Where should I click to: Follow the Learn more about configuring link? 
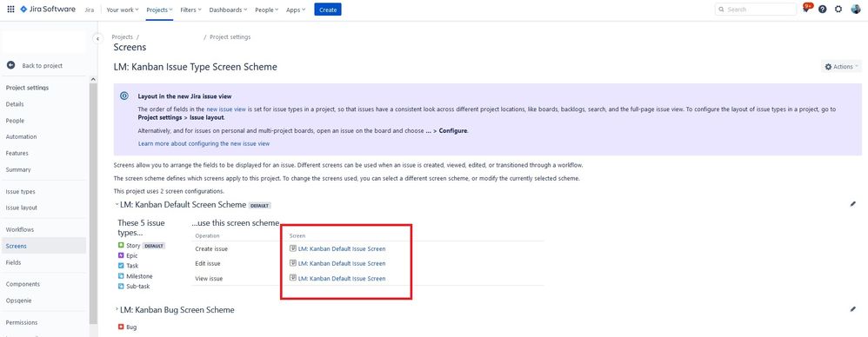click(204, 143)
